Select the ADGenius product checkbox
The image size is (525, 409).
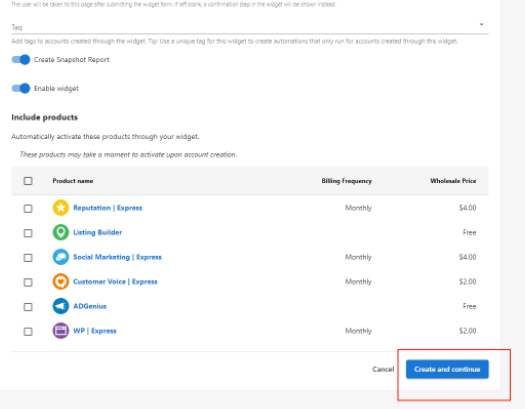[28, 307]
